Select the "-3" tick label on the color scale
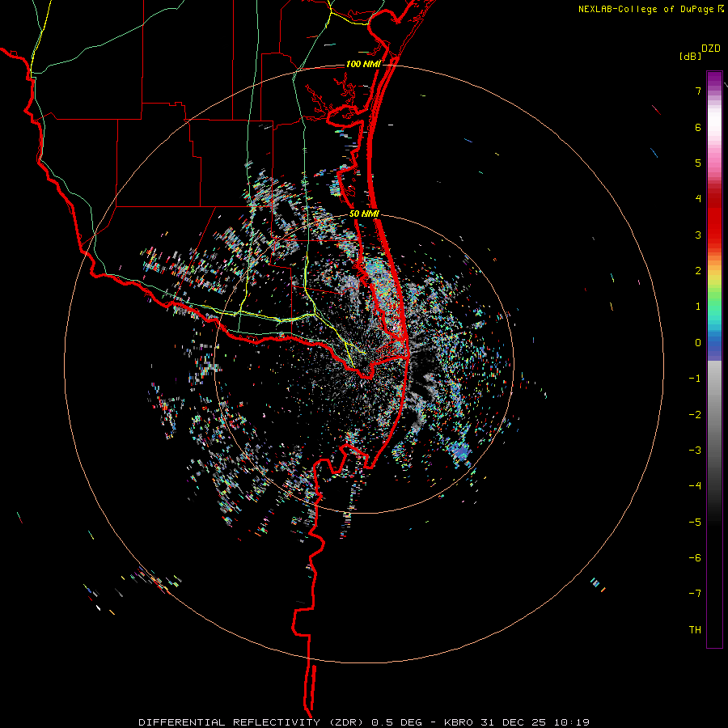This screenshot has height=728, width=728. tap(695, 451)
